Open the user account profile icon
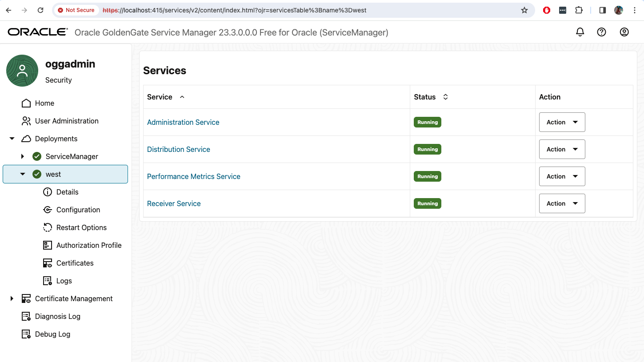This screenshot has width=644, height=362. [624, 32]
